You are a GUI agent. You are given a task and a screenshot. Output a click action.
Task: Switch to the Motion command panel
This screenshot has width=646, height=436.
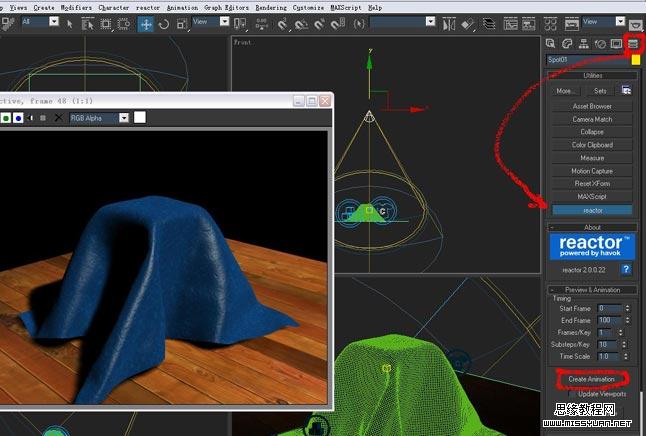[600, 43]
